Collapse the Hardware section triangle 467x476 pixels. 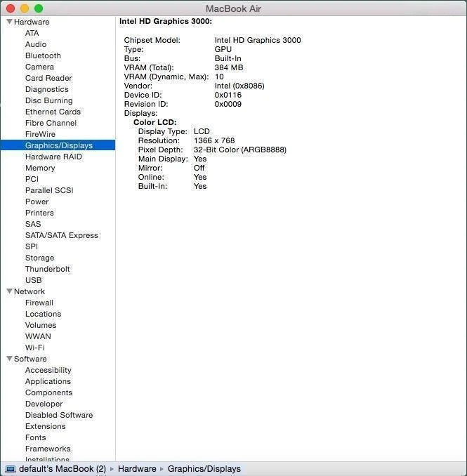(9, 22)
